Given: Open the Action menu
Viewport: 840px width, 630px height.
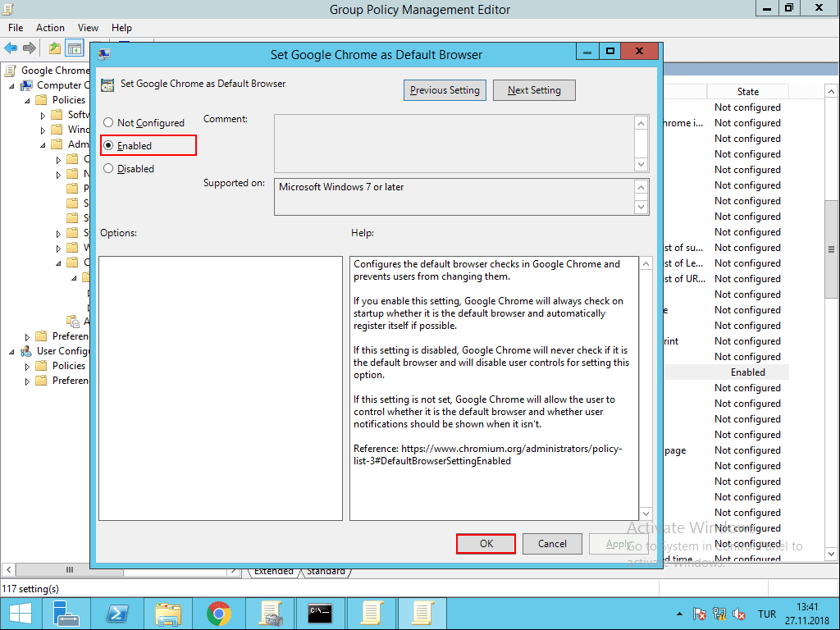Looking at the screenshot, I should (50, 28).
